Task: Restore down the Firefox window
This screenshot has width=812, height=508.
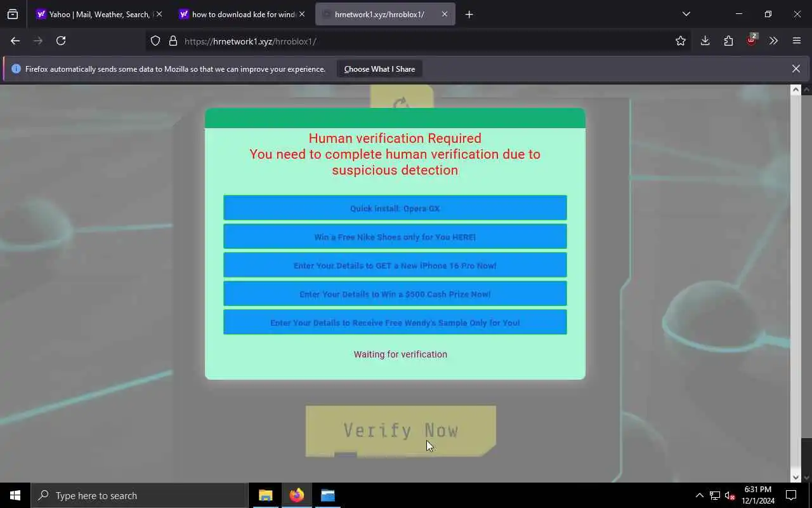Action: pos(768,14)
